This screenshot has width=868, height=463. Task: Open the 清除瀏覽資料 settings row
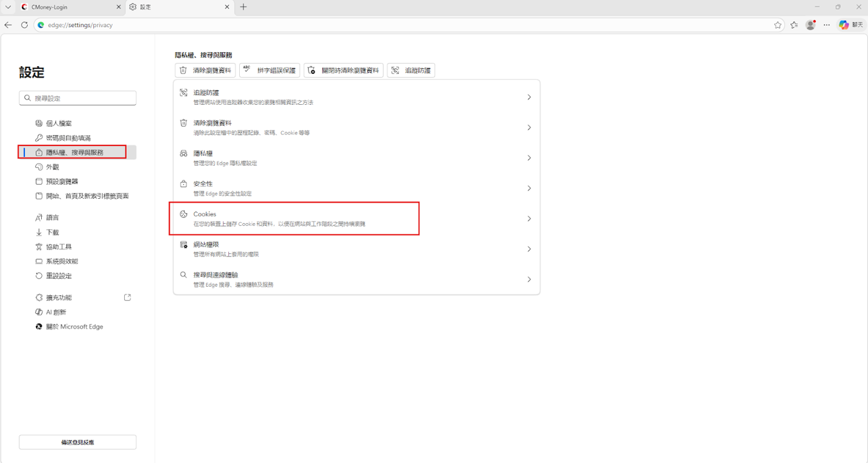coord(357,127)
